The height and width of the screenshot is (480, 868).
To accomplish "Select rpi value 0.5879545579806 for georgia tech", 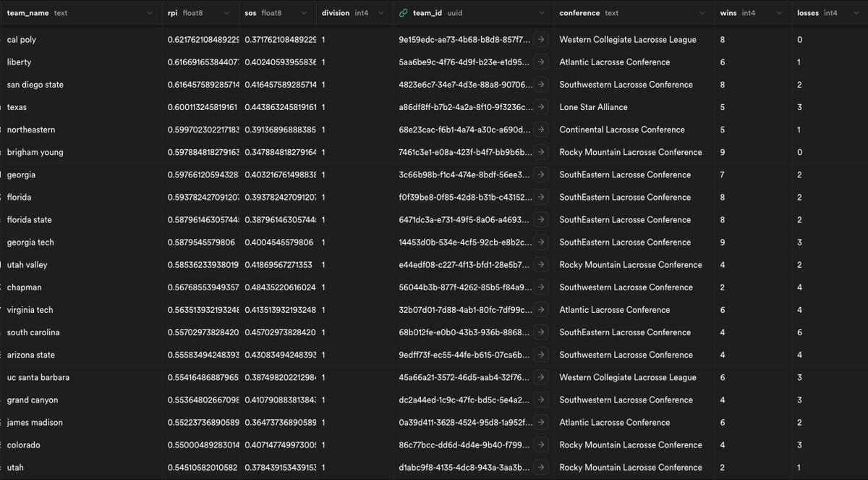I will pos(200,242).
